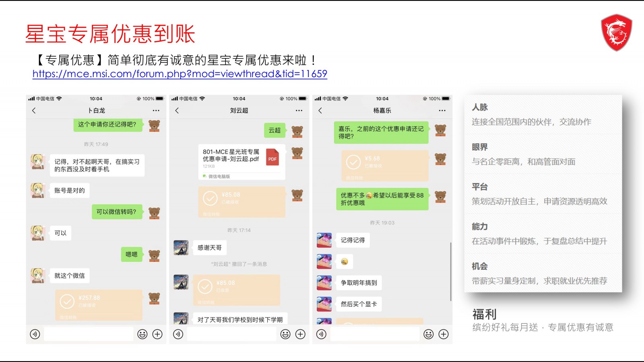Tap voice input icon in 杨嘉乐 chat
Viewport: 644px width, 362px height.
coord(321,334)
